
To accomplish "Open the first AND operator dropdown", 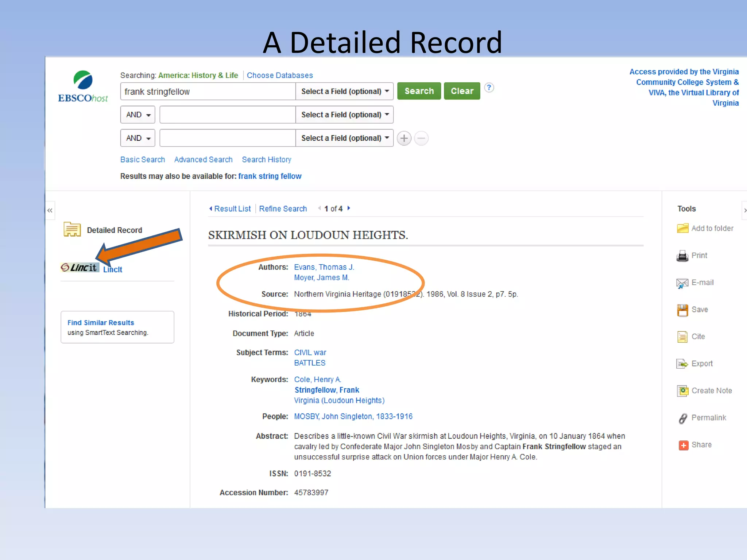I will point(138,115).
